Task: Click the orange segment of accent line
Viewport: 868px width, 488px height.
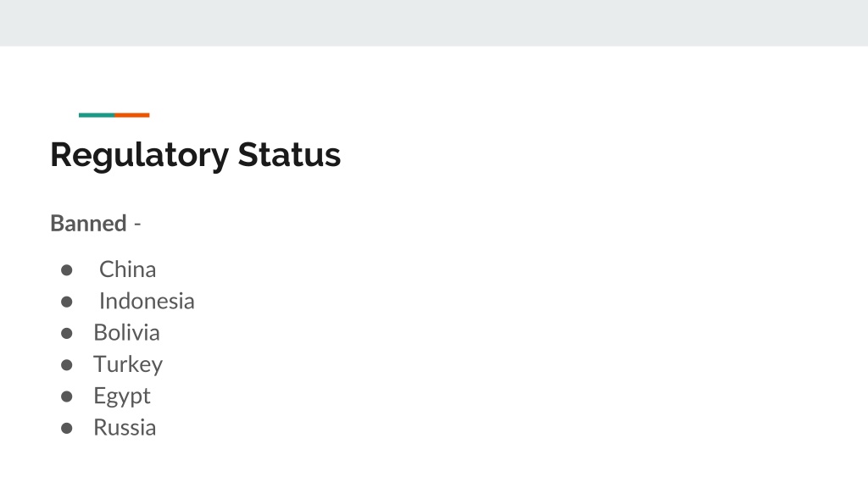Action: 132,115
